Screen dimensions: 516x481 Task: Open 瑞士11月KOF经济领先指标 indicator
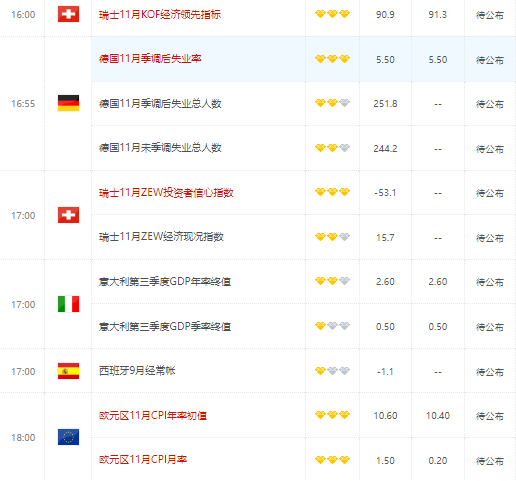click(x=160, y=14)
